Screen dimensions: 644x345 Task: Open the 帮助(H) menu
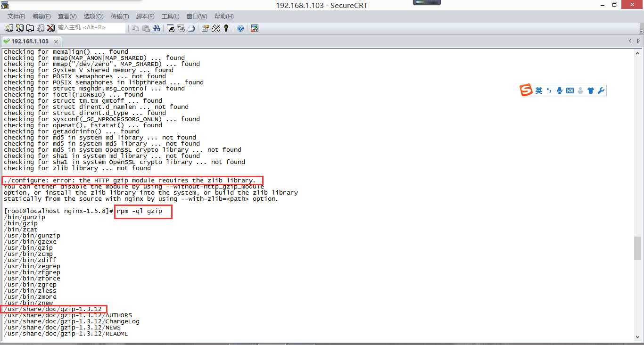223,16
